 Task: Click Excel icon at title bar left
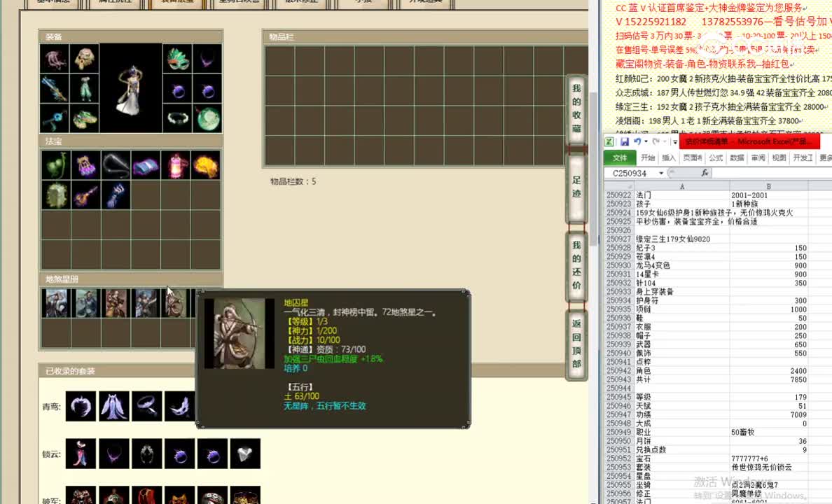click(609, 141)
